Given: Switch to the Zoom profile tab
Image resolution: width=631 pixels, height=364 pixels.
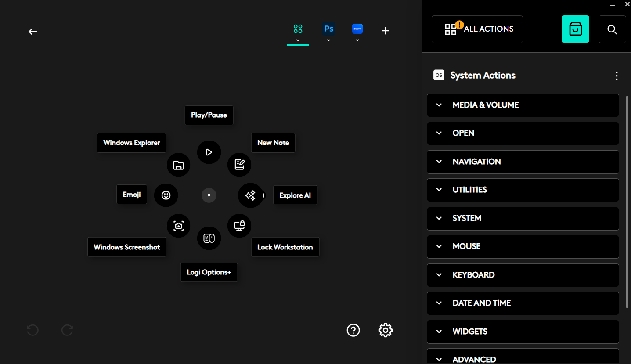Looking at the screenshot, I should [357, 29].
